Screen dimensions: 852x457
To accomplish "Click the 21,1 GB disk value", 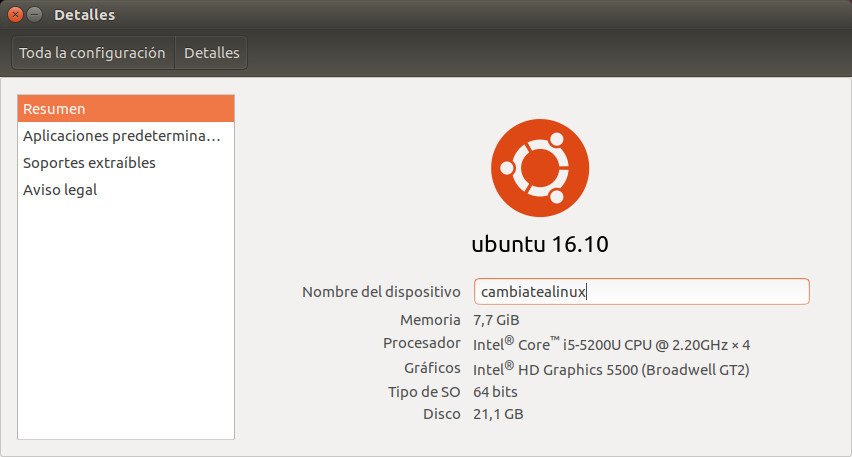I will pos(498,414).
